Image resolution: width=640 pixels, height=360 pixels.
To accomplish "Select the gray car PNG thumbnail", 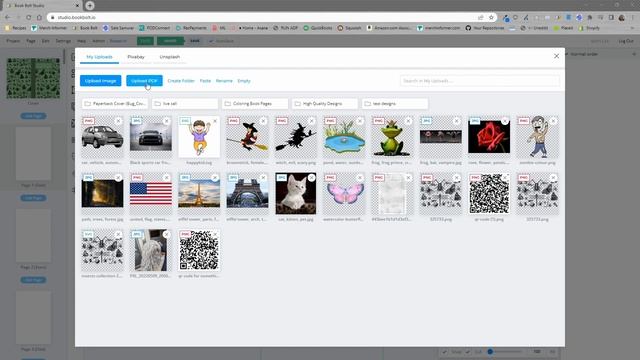I will click(102, 137).
